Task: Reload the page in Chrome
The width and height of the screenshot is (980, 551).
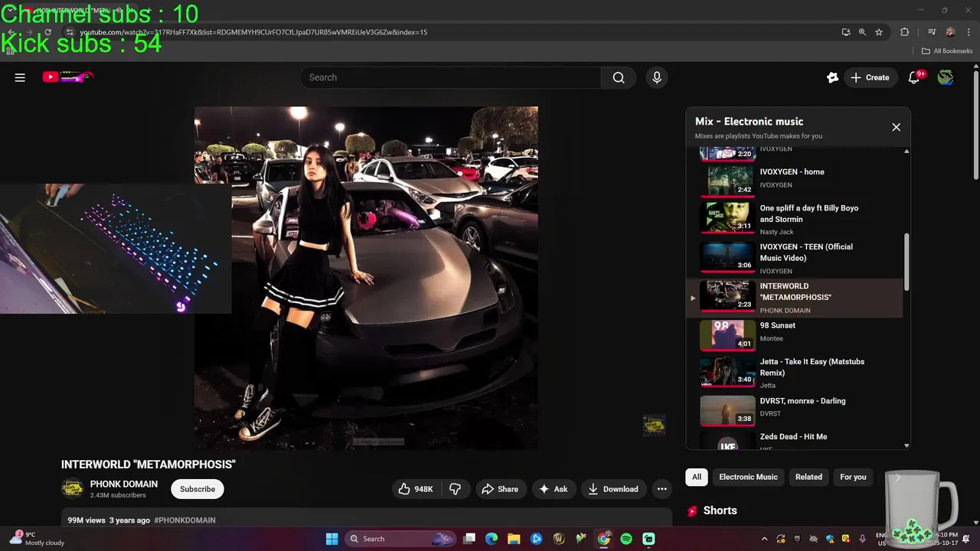Action: point(47,32)
